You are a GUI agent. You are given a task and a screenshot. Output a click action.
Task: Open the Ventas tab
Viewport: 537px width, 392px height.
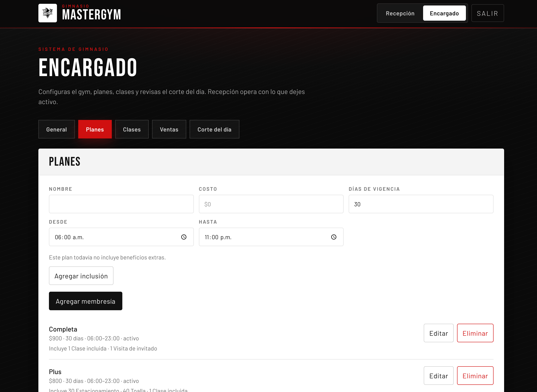click(169, 129)
